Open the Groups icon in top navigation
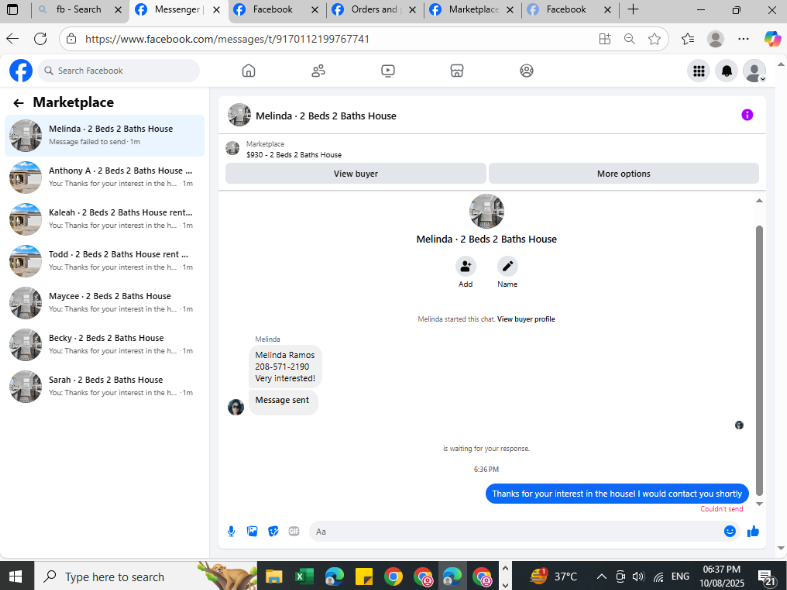This screenshot has width=787, height=590. pos(527,71)
